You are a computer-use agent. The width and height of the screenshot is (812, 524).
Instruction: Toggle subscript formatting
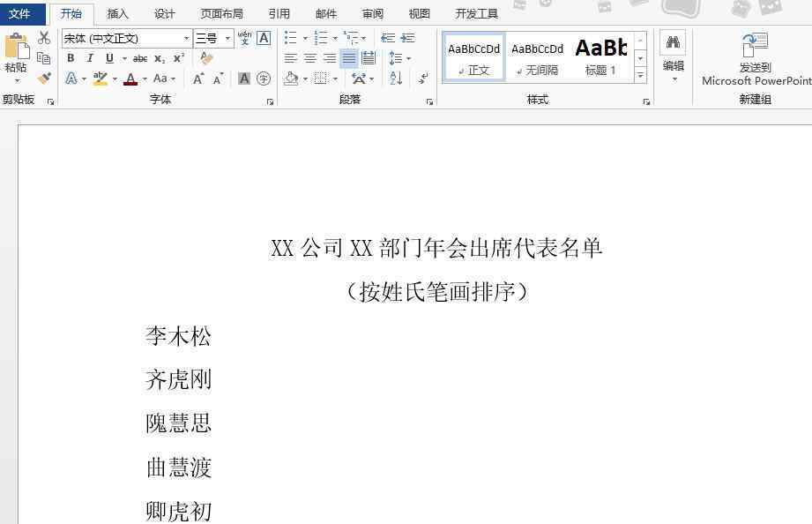(x=160, y=58)
